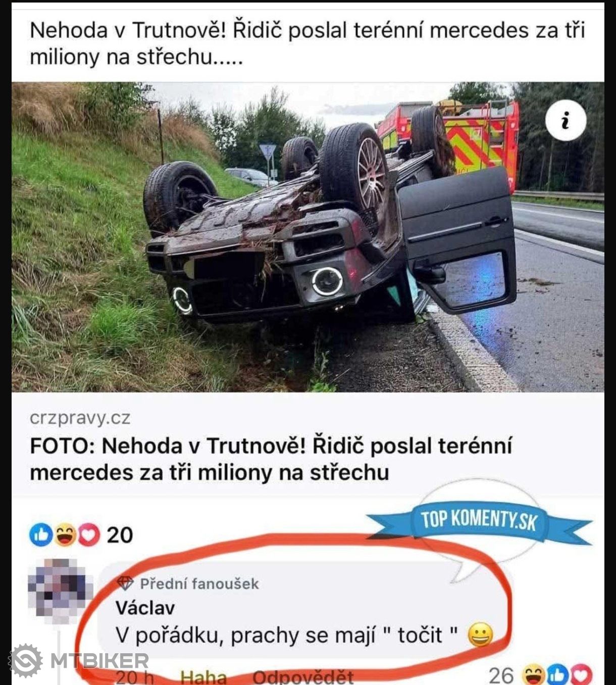The image size is (616, 685).
Task: Click the thumbs-up reaction next to 26
Action: pos(558,675)
